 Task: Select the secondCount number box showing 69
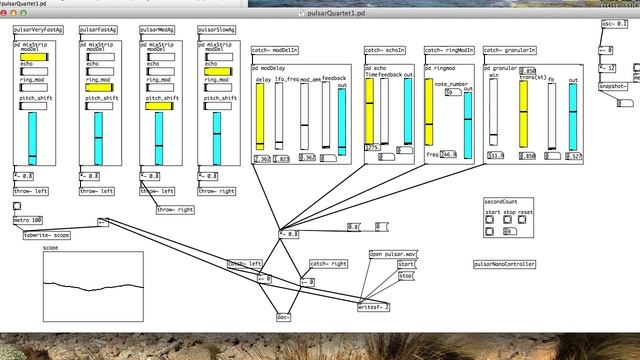pyautogui.click(x=510, y=231)
